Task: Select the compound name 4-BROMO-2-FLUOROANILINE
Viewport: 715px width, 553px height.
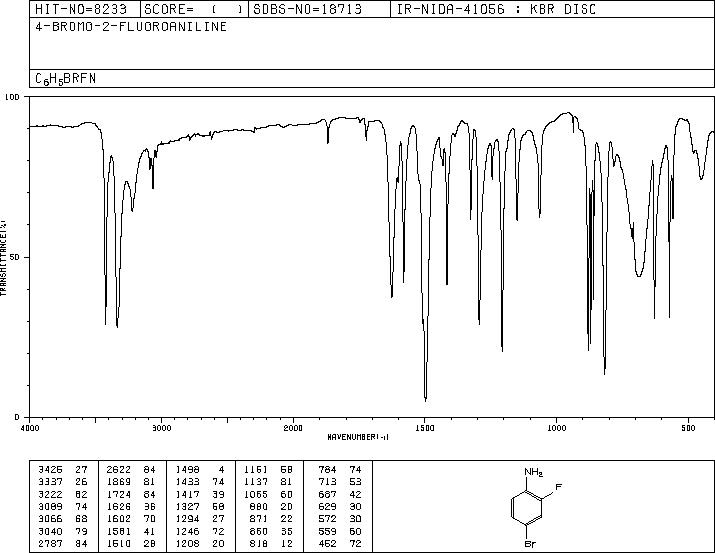Action: pyautogui.click(x=131, y=27)
